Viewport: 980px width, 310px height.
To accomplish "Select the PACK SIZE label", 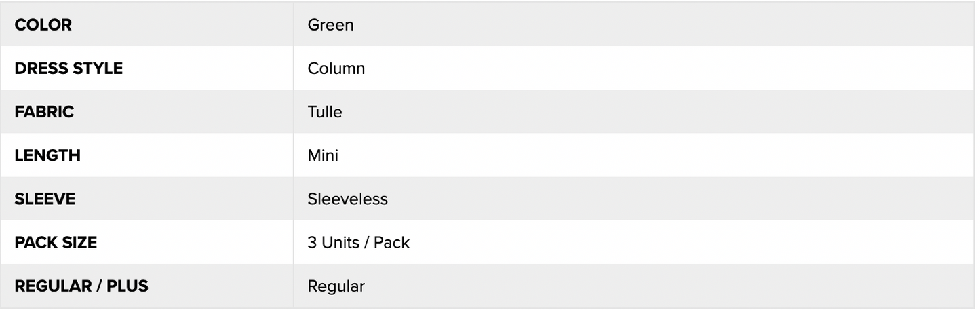I will click(x=56, y=242).
